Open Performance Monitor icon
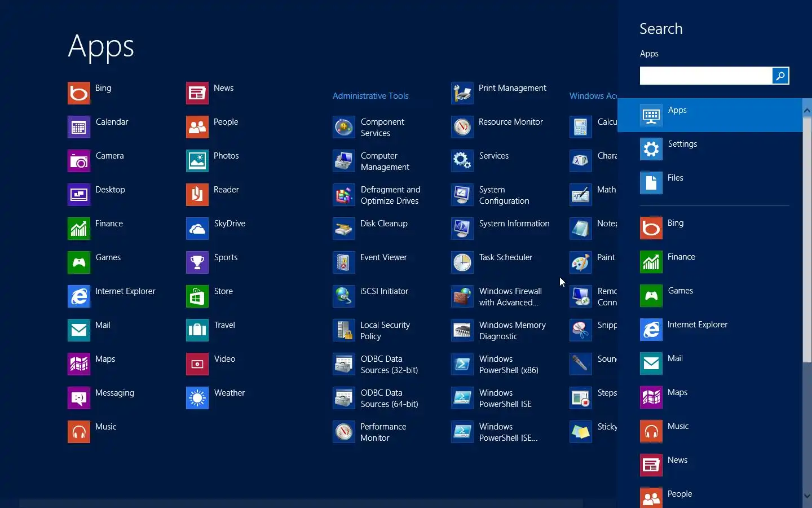Viewport: 812px width, 508px height. 344,432
